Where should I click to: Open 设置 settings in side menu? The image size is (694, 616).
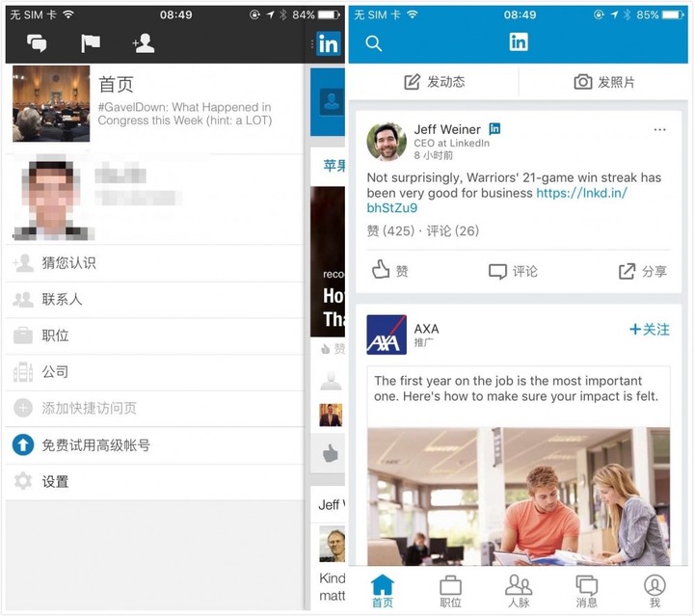tap(55, 481)
